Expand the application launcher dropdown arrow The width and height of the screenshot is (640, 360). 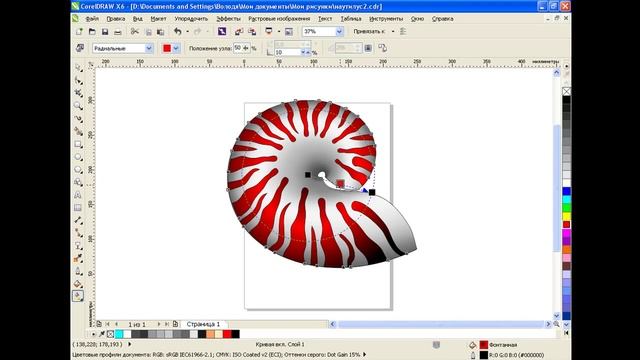coord(279,31)
